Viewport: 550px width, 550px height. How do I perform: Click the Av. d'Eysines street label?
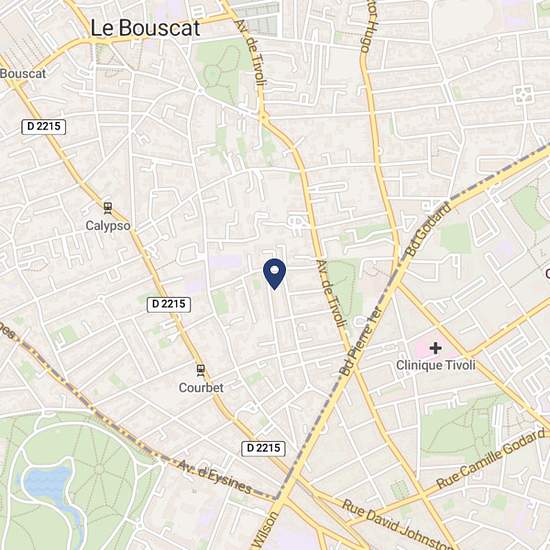[214, 477]
